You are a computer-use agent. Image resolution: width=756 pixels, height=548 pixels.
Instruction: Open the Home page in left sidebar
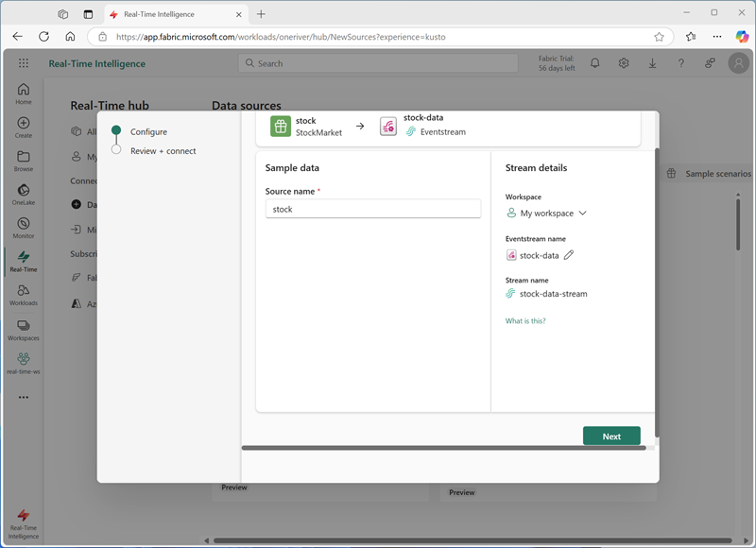(23, 94)
